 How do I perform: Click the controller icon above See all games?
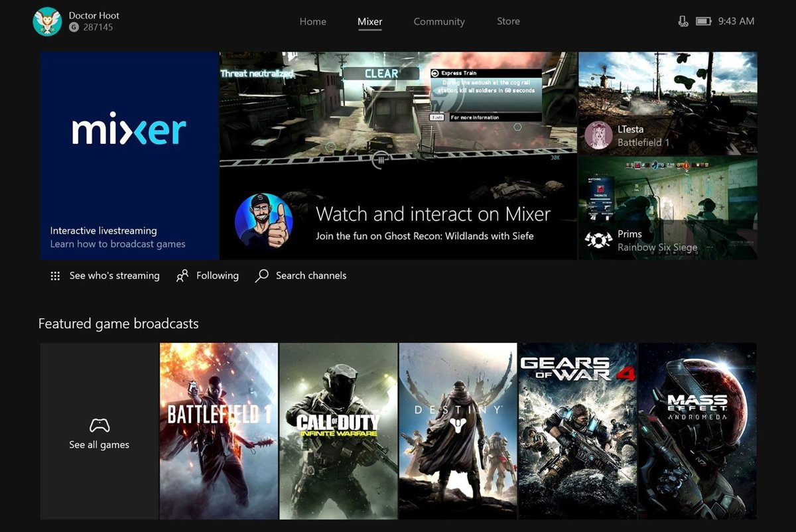pos(99,425)
